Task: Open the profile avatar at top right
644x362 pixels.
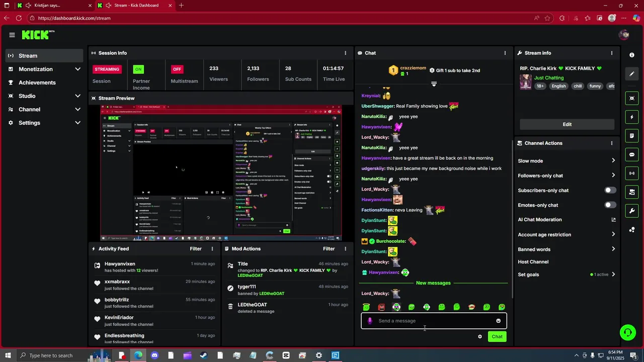Action: pos(624,35)
